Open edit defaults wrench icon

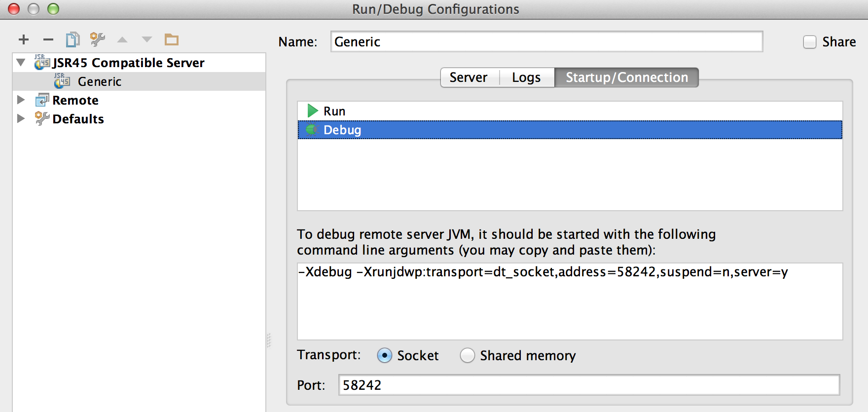pos(97,39)
